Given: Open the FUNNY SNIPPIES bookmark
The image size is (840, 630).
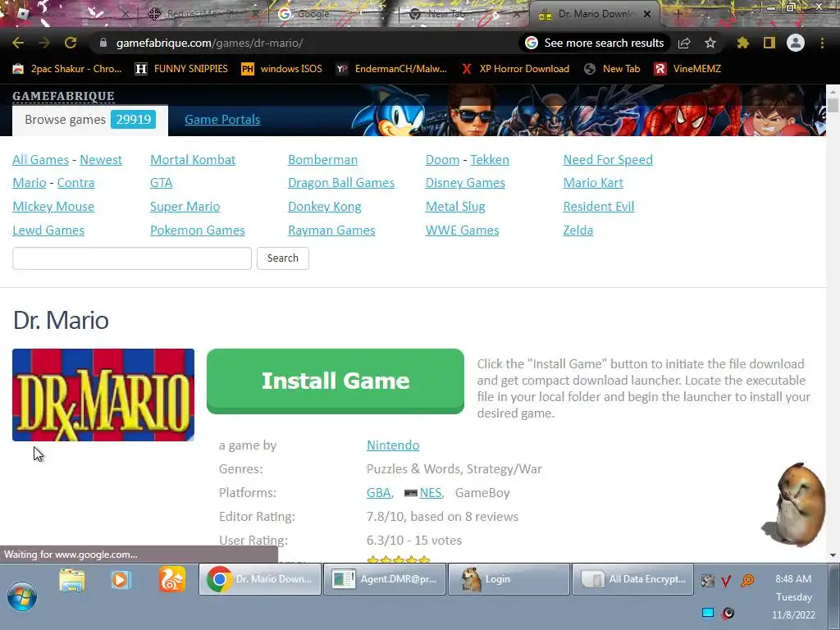Looking at the screenshot, I should pos(181,69).
